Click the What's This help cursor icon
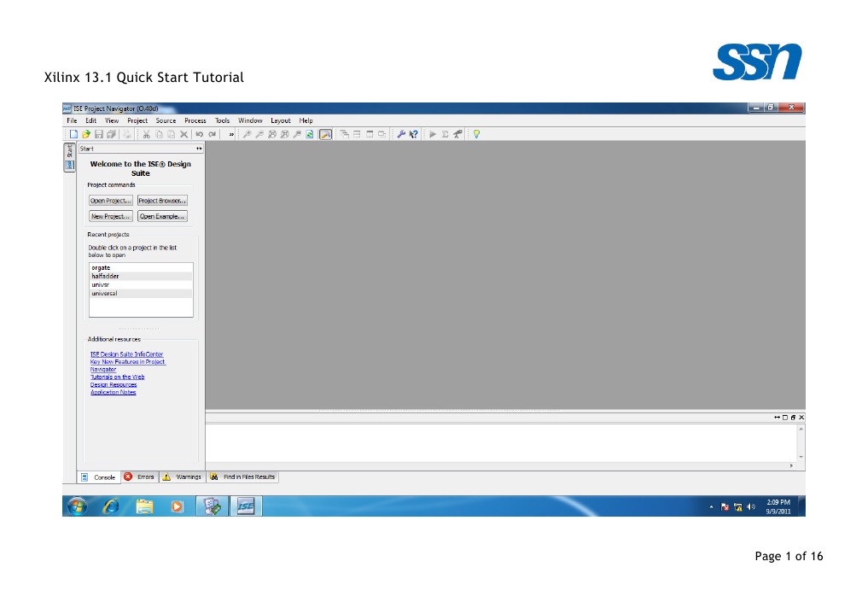This screenshot has width=868, height=614. [414, 134]
